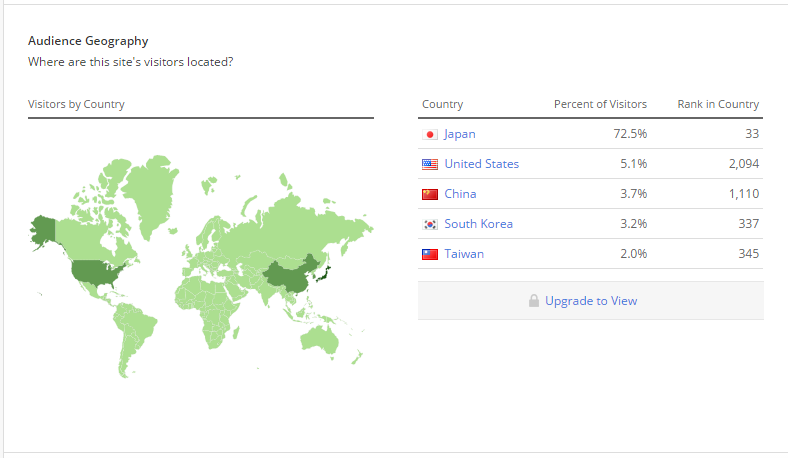The height and width of the screenshot is (458, 794).
Task: Open the China country link
Action: point(460,194)
